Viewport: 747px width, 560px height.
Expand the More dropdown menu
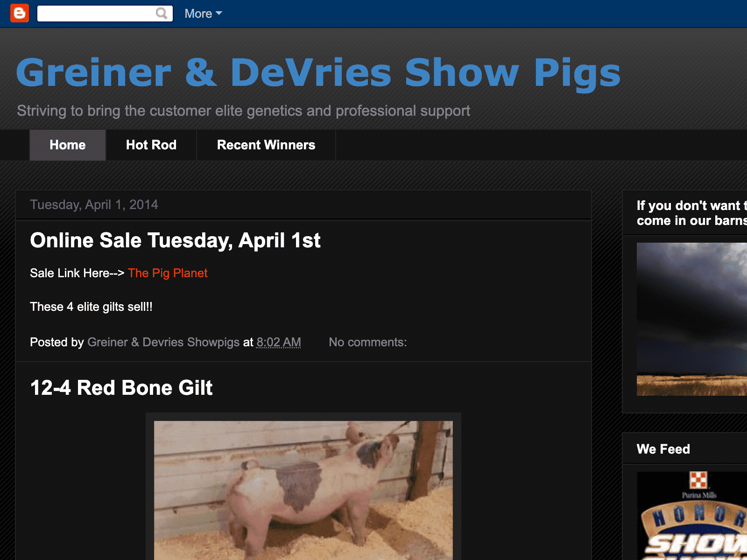tap(203, 14)
